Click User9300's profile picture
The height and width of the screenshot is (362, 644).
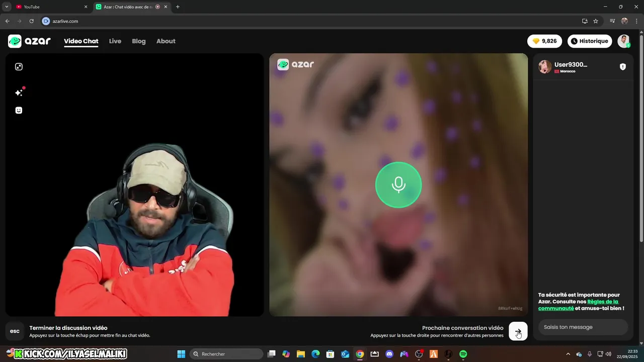click(545, 67)
